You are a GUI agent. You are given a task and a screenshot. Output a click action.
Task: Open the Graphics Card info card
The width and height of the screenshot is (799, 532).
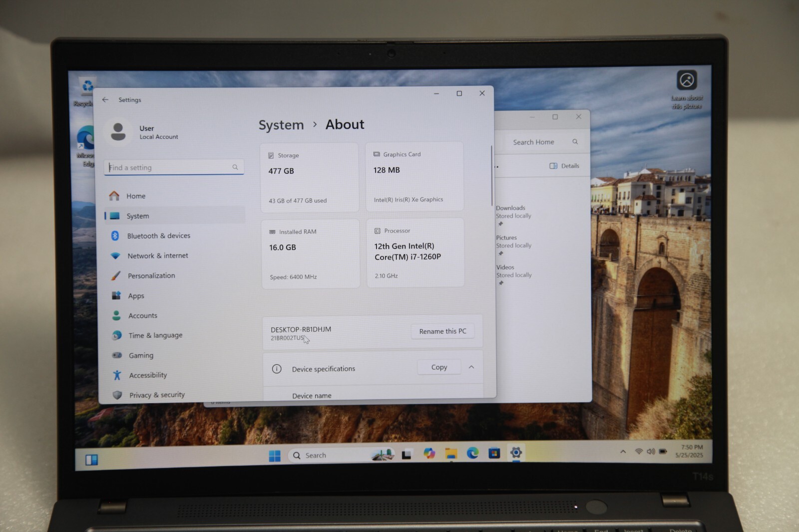tap(414, 177)
